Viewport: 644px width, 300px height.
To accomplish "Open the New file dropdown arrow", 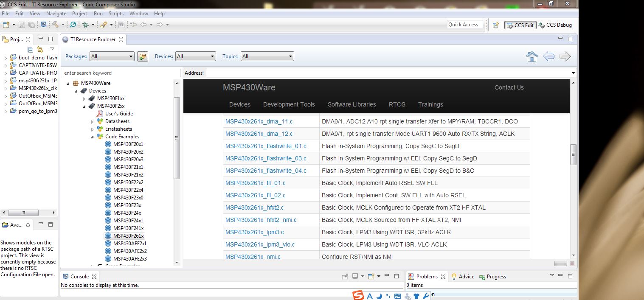I will (14, 25).
